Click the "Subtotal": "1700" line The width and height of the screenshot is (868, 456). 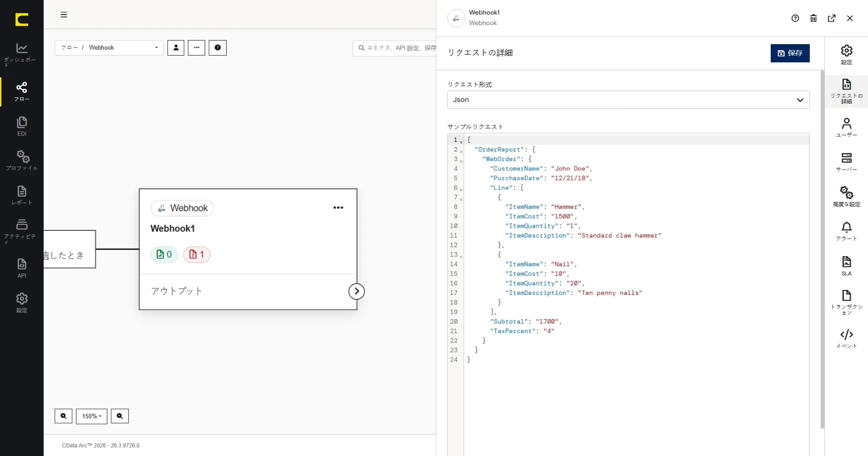tap(526, 322)
